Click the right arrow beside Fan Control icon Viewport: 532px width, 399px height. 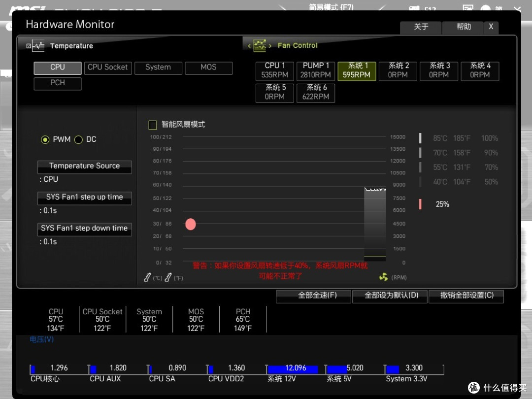[270, 46]
